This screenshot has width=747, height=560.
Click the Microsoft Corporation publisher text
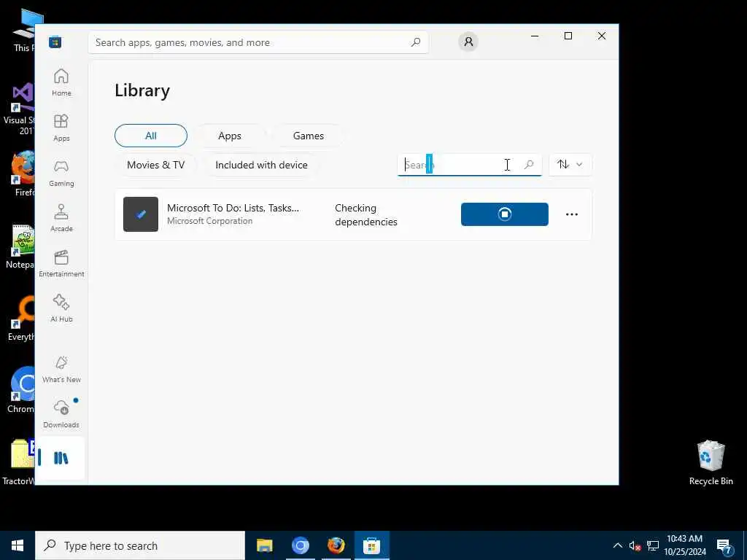click(209, 221)
